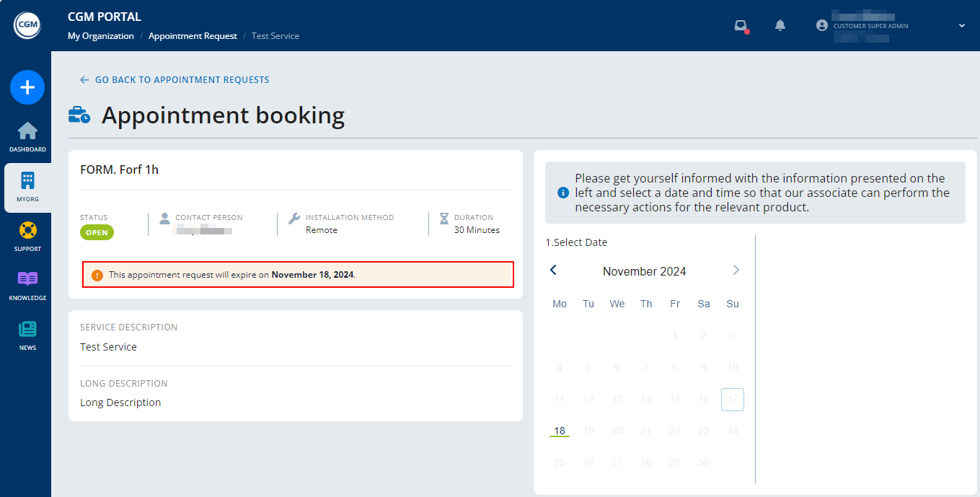Select the highlighted date 17

point(732,399)
